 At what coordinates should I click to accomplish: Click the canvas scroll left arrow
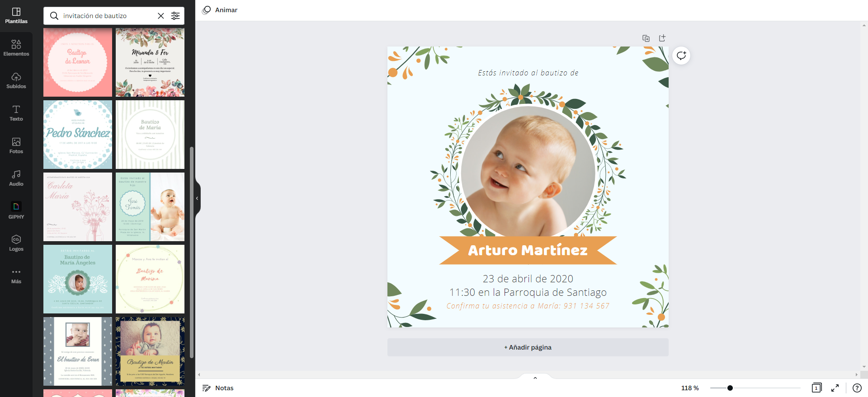199,375
